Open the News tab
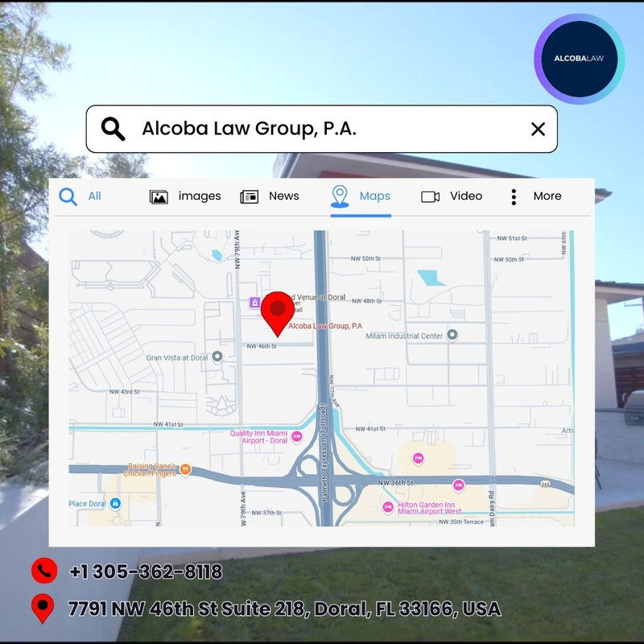Image resolution: width=644 pixels, height=644 pixels. coord(284,196)
